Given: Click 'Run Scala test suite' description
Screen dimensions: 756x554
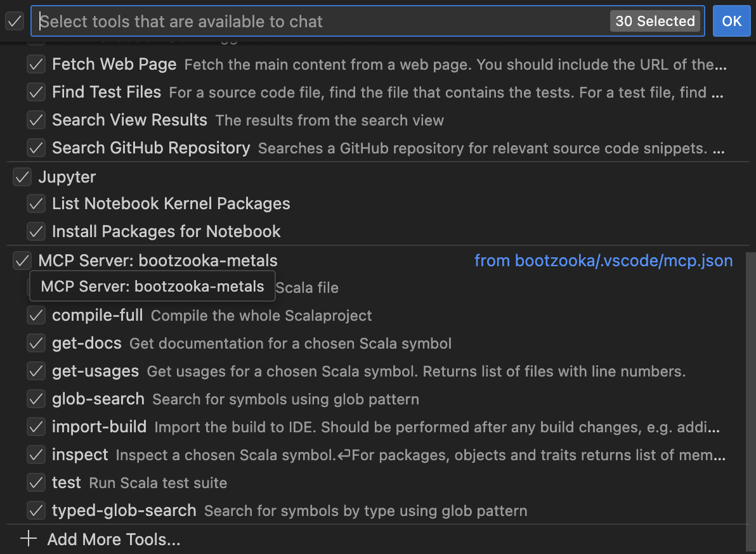Looking at the screenshot, I should 158,483.
